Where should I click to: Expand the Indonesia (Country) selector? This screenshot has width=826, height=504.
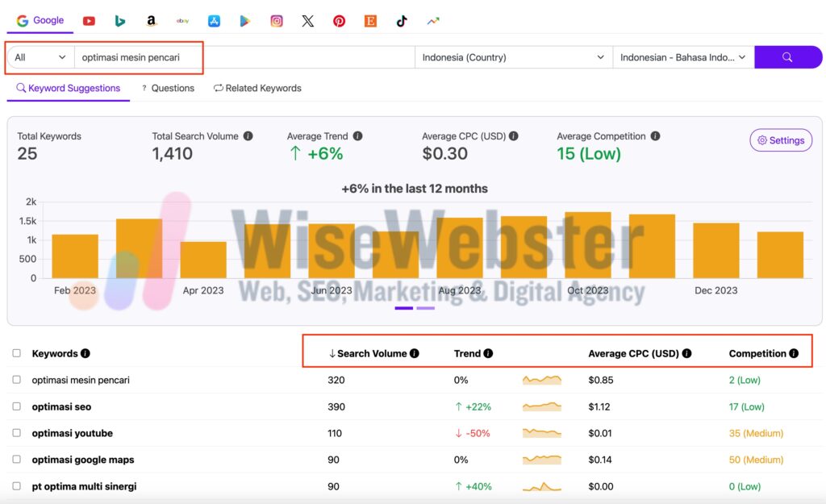(511, 57)
